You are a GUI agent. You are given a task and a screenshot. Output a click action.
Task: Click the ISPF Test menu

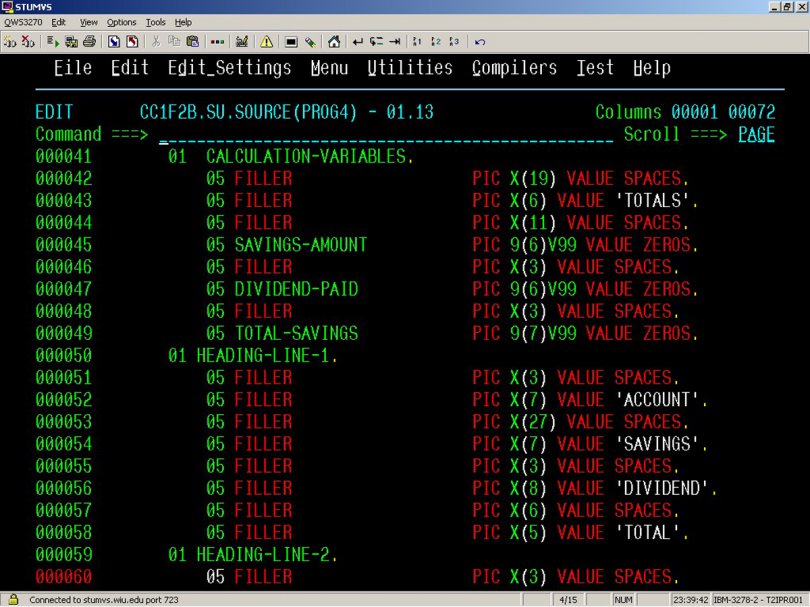(x=595, y=68)
